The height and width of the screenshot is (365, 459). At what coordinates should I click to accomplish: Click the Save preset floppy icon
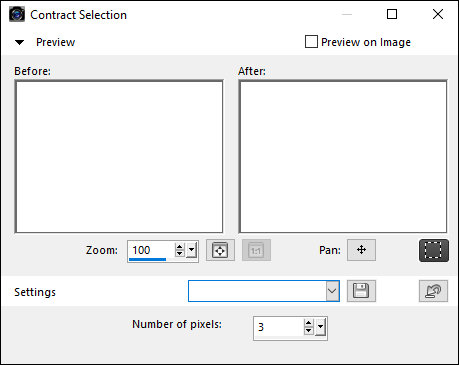click(x=361, y=291)
